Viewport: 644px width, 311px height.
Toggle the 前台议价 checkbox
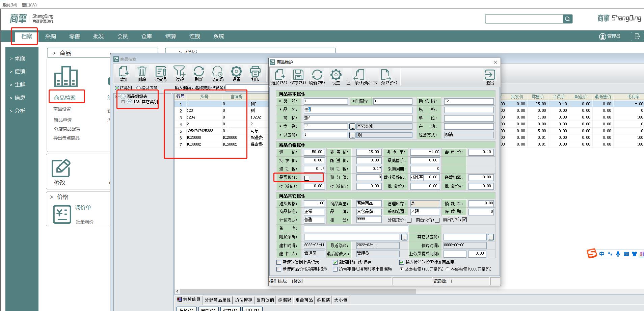[x=437, y=220]
